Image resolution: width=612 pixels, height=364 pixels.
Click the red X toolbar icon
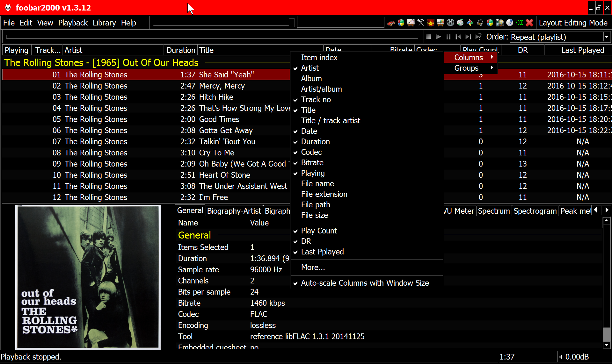coord(529,23)
